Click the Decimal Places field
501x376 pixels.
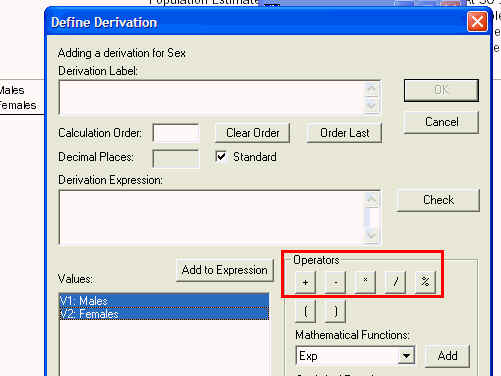click(176, 159)
